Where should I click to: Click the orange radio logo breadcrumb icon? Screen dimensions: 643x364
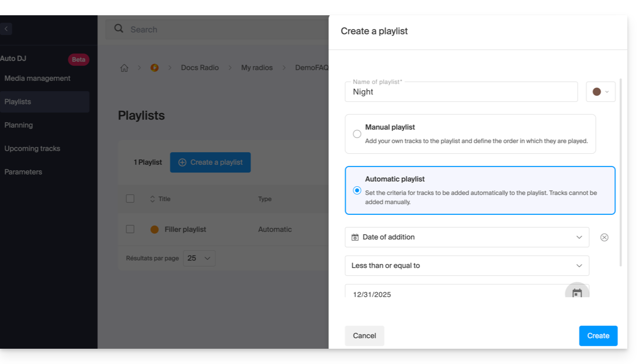(154, 68)
